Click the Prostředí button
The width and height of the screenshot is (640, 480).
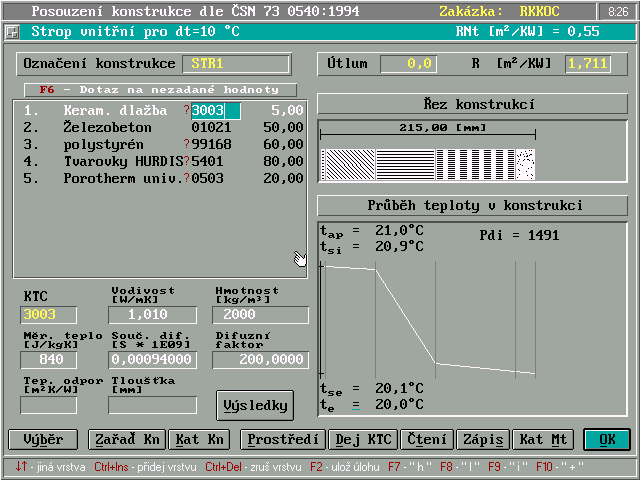[283, 439]
